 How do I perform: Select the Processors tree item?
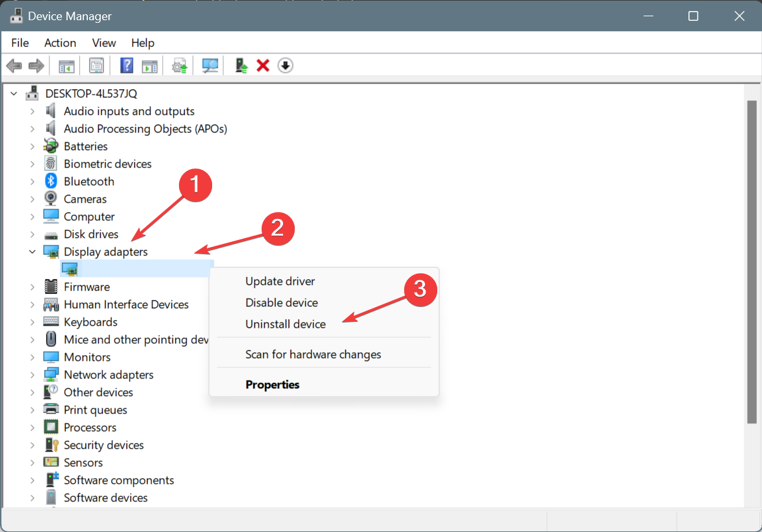tap(90, 427)
